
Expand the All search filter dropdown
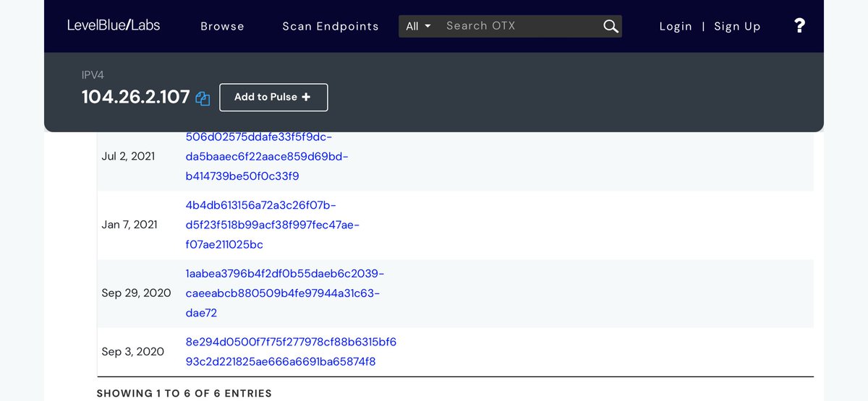(418, 26)
